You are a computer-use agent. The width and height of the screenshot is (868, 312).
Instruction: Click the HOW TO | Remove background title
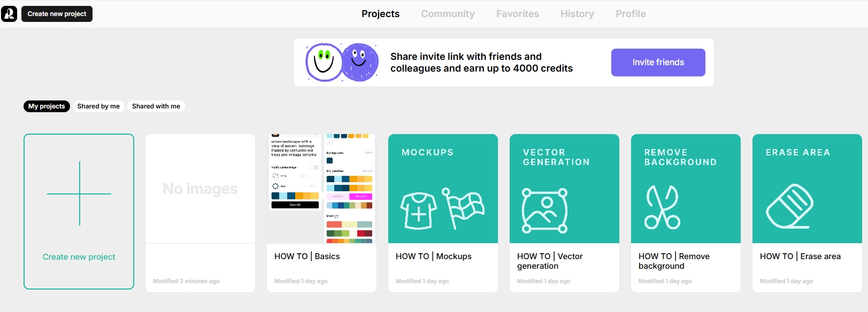click(674, 261)
